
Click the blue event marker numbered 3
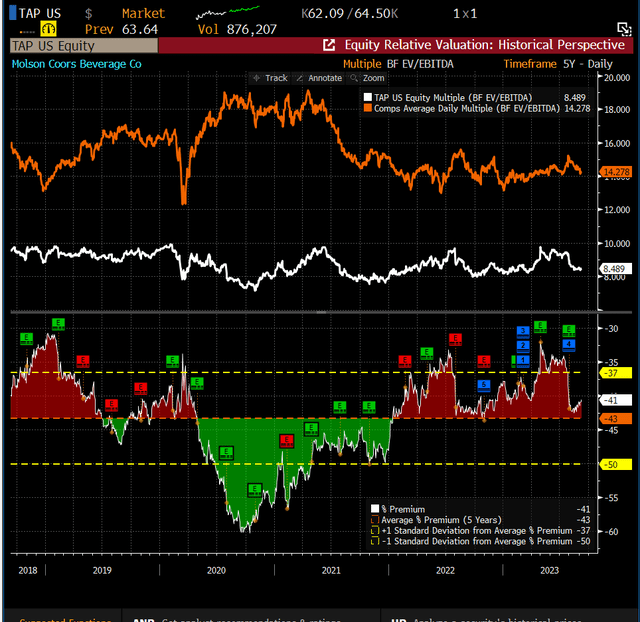(x=523, y=331)
